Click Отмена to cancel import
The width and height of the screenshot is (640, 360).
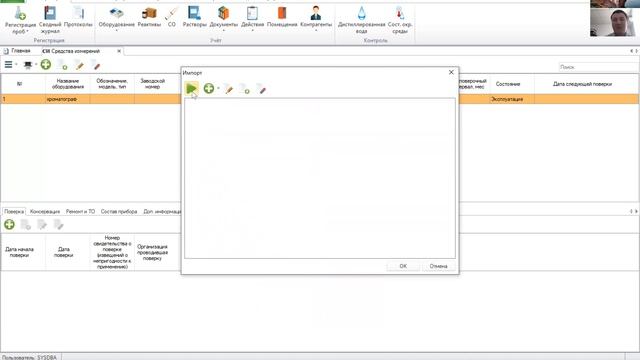point(438,266)
